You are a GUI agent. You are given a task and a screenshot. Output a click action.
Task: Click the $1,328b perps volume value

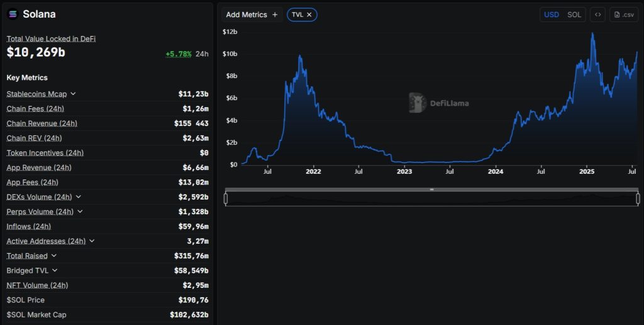tap(193, 212)
